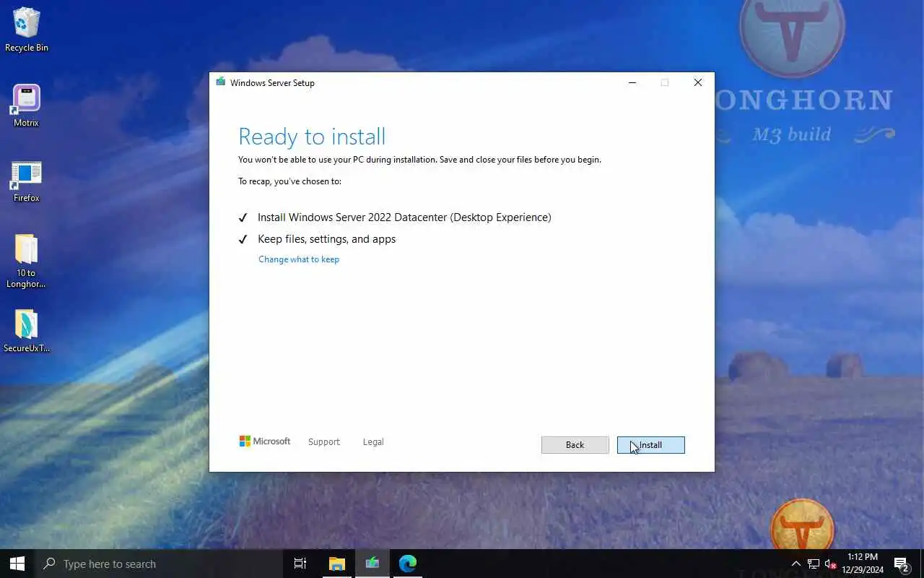Minimize the Windows Server Setup window
This screenshot has height=578, width=924.
coord(632,82)
